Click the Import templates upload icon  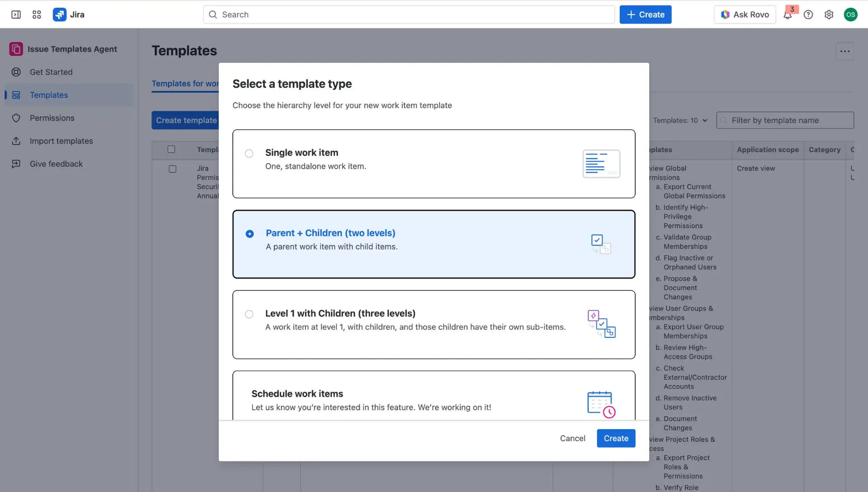pos(16,141)
